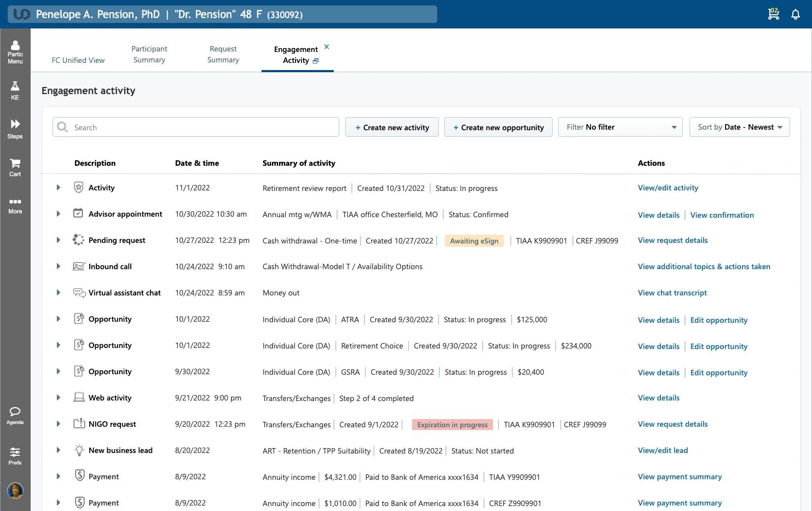Open the Partic Menu sidebar icon

point(15,51)
